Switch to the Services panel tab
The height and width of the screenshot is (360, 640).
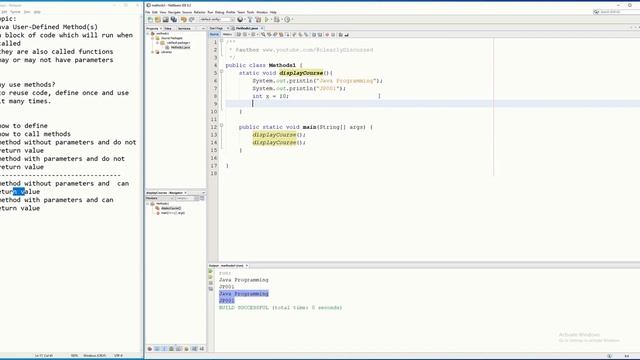click(184, 29)
